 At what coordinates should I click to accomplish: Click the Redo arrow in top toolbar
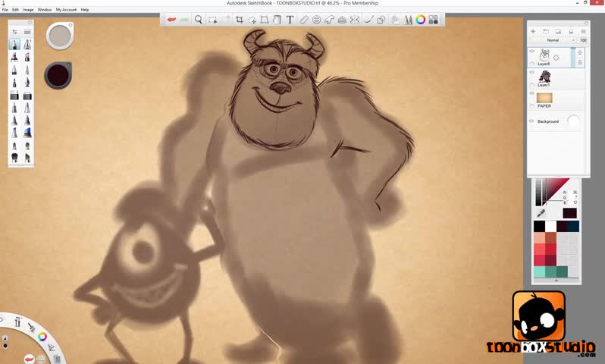click(x=184, y=20)
